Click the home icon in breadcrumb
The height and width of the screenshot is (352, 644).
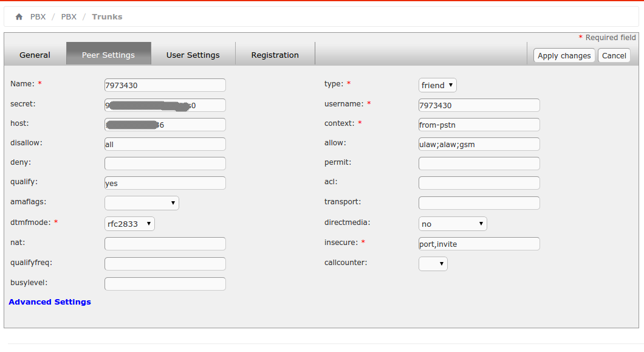point(19,17)
